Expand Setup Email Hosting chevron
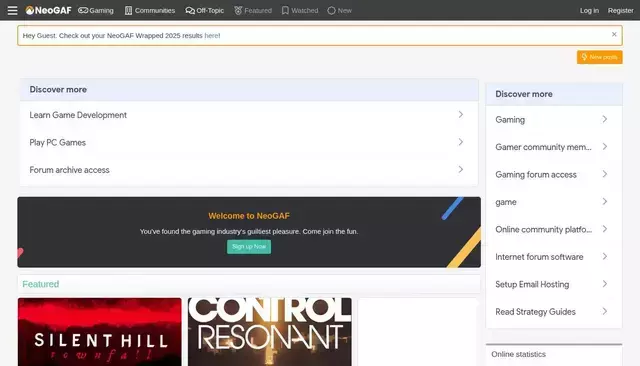 604,284
